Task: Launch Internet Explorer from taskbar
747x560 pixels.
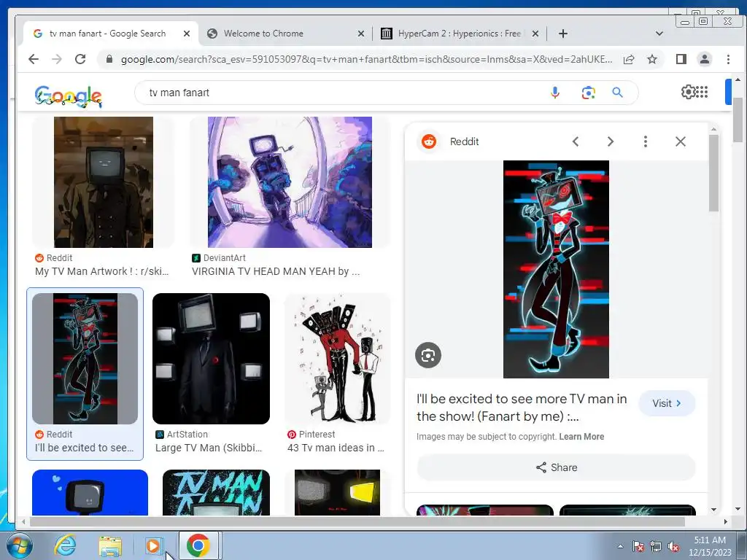Action: [x=65, y=545]
